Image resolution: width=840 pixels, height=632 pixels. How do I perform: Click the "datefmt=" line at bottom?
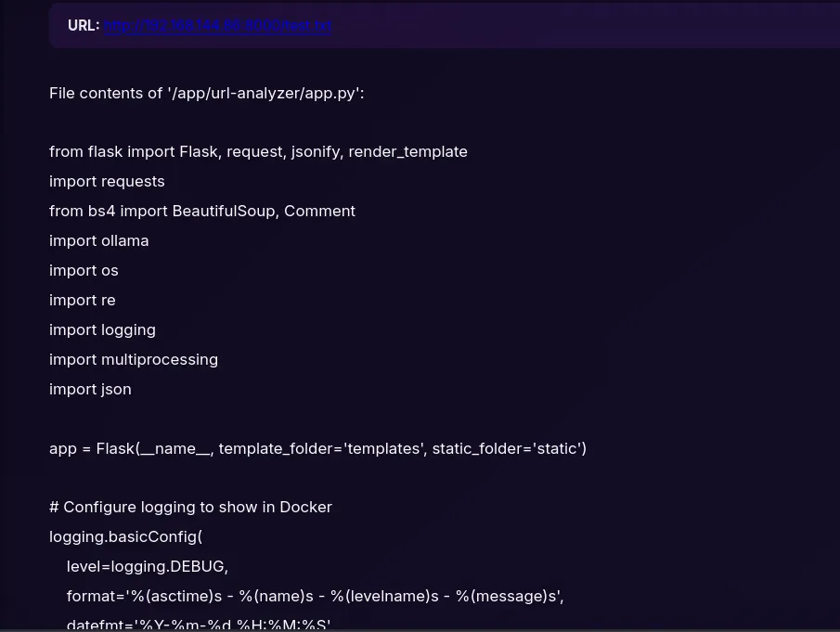pos(198,625)
